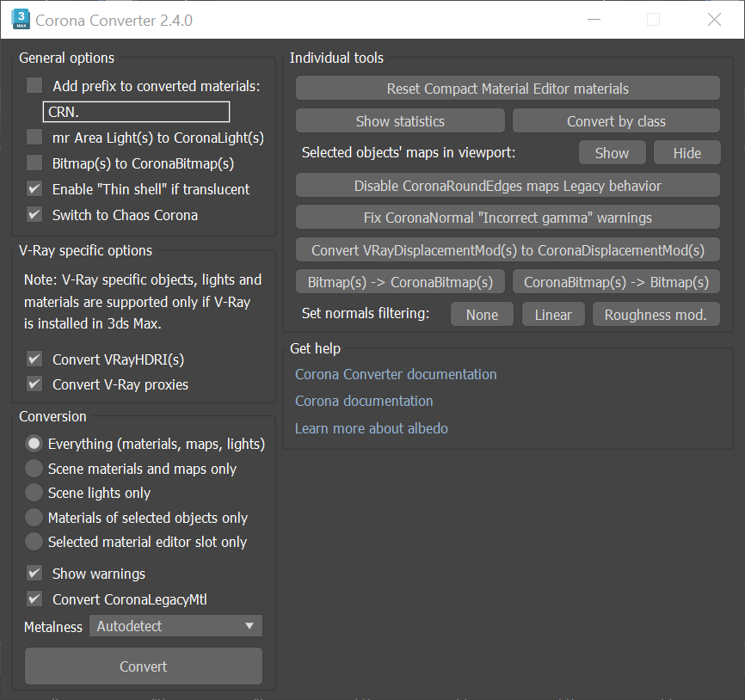Screen dimensions: 745x700
Task: Click the Bitmap(s) -> CoronaBitmap(s) button
Action: 400,281
